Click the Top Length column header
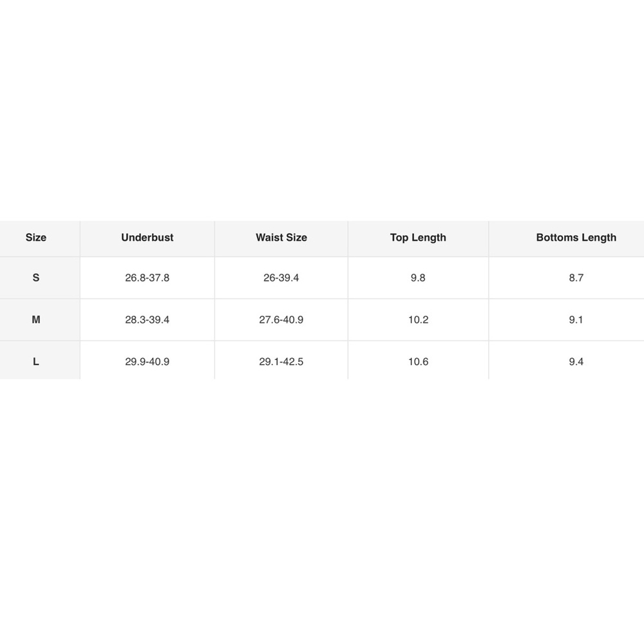This screenshot has width=644, height=644. coord(418,238)
